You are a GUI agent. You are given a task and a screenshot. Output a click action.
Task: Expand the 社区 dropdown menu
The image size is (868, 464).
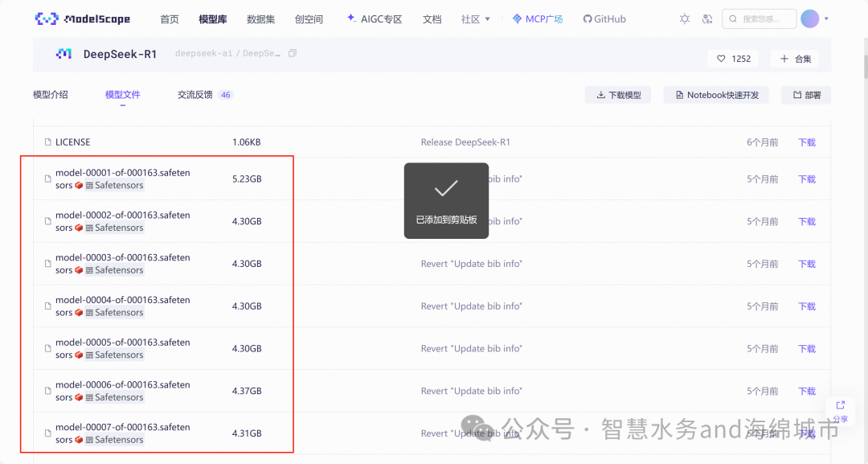pyautogui.click(x=476, y=18)
